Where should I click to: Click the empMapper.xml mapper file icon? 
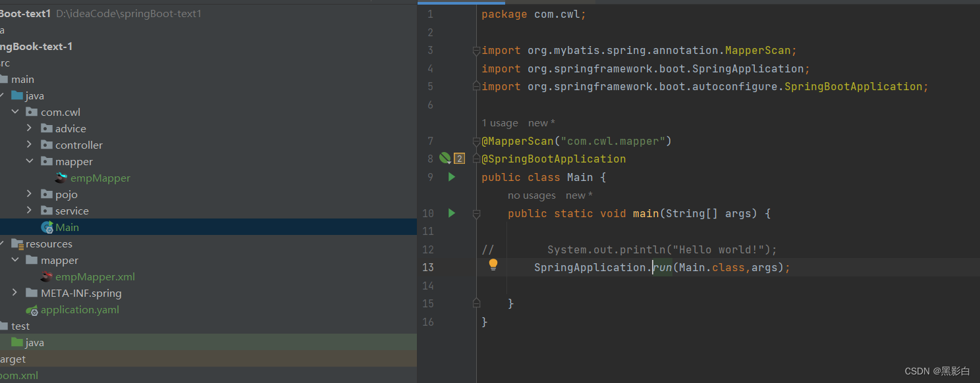(45, 276)
